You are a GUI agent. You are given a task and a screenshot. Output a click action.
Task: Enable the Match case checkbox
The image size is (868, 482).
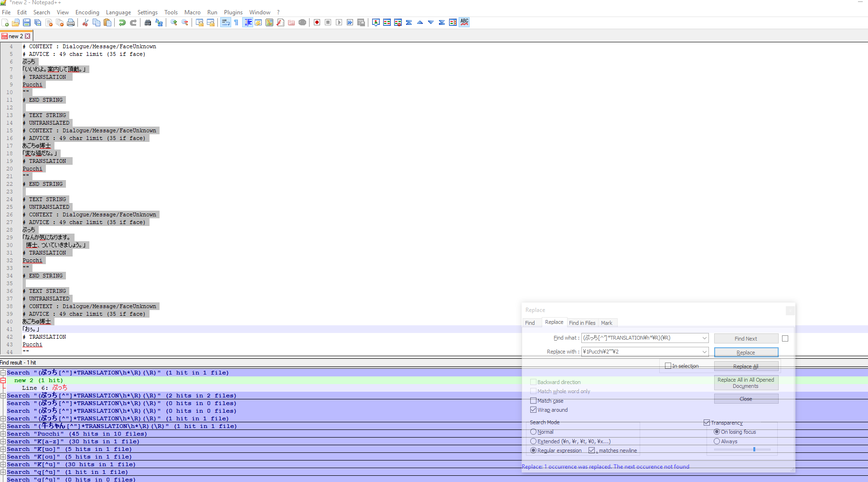tap(533, 401)
